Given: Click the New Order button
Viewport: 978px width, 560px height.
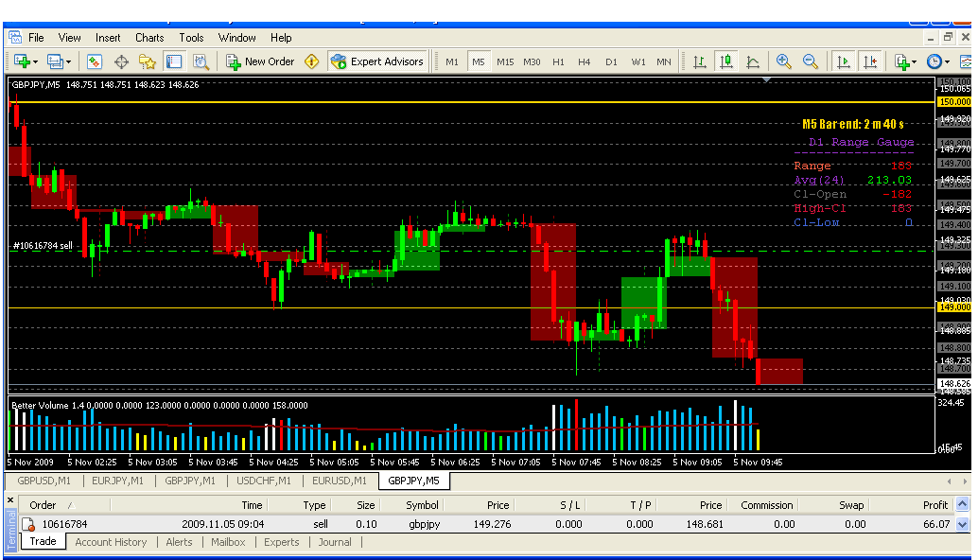Looking at the screenshot, I should click(x=260, y=61).
